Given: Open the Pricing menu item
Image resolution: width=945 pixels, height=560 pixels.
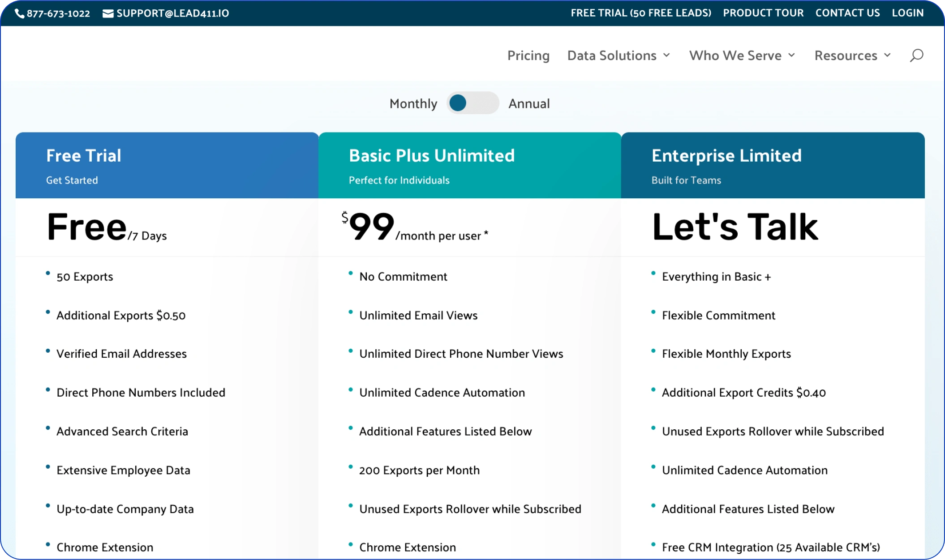Looking at the screenshot, I should click(528, 56).
